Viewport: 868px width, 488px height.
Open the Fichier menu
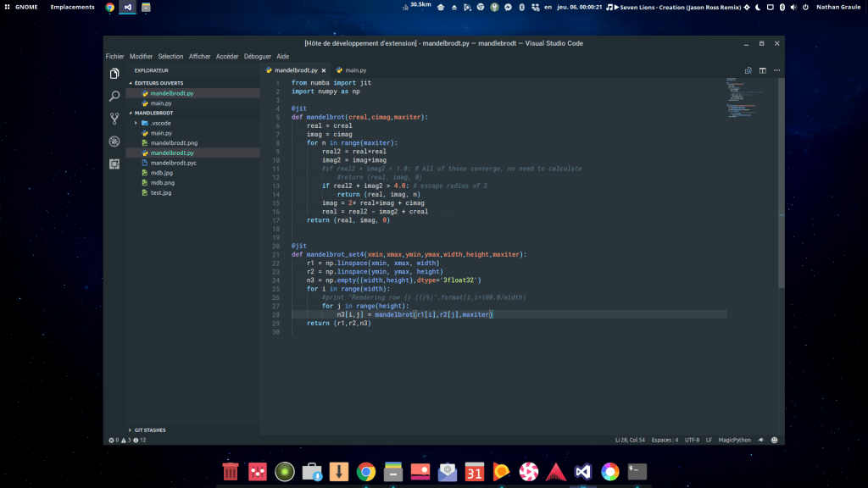(x=116, y=56)
